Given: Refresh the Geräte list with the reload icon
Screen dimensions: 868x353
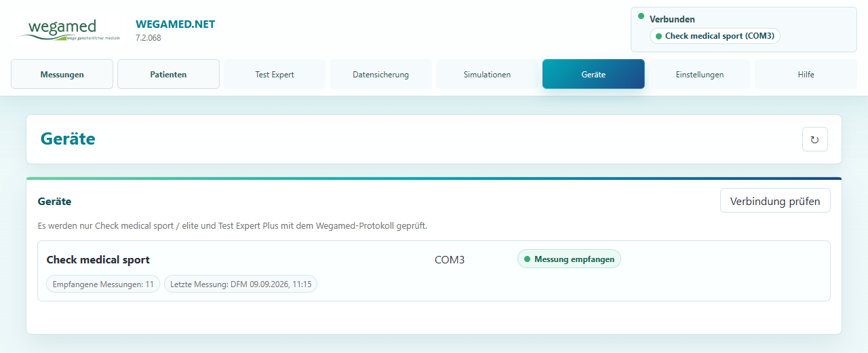Looking at the screenshot, I should click(814, 139).
